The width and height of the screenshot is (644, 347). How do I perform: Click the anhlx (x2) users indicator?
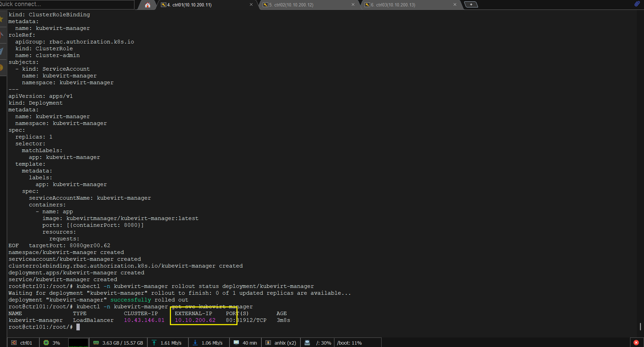281,343
